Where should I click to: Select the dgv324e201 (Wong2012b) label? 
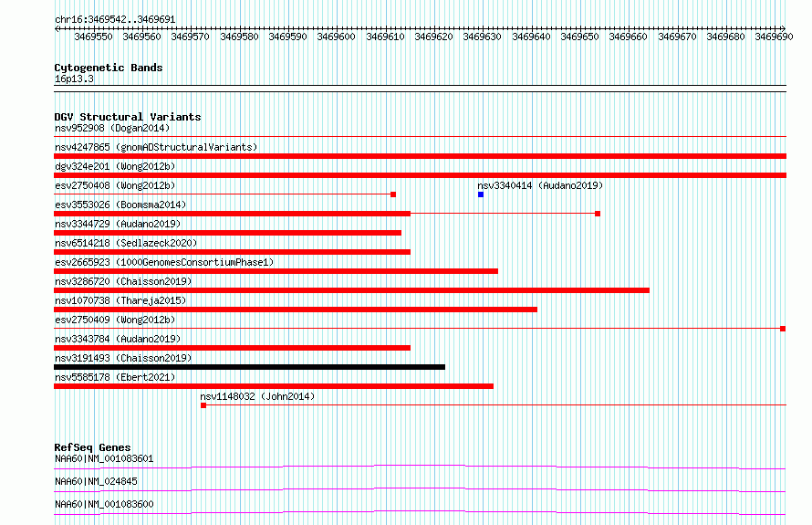click(x=115, y=166)
